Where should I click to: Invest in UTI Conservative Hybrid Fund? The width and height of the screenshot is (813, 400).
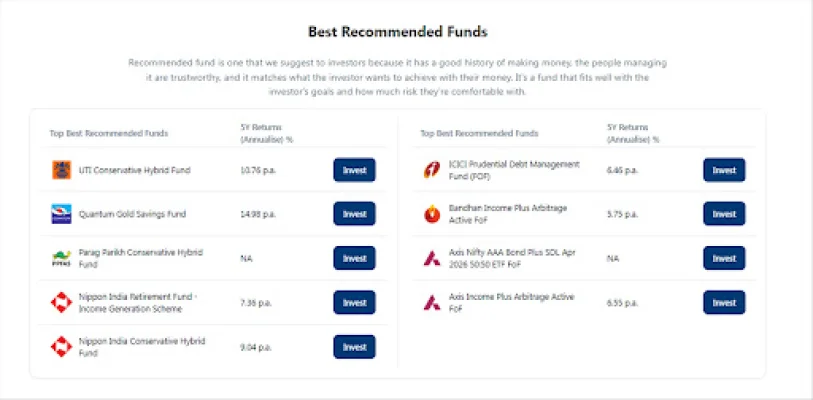pyautogui.click(x=354, y=170)
